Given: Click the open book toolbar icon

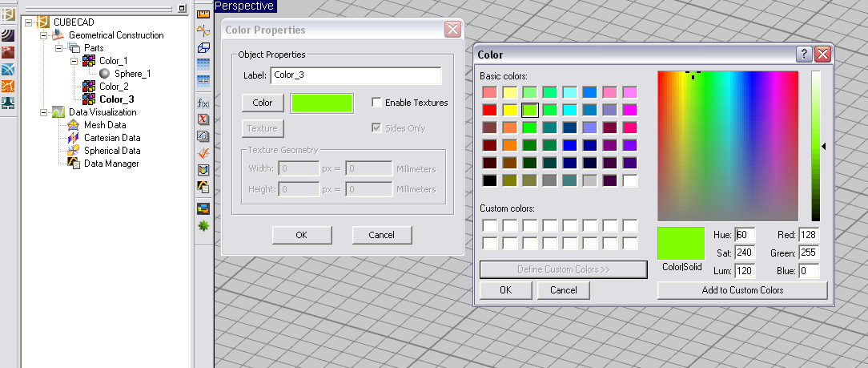Looking at the screenshot, I should [203, 170].
